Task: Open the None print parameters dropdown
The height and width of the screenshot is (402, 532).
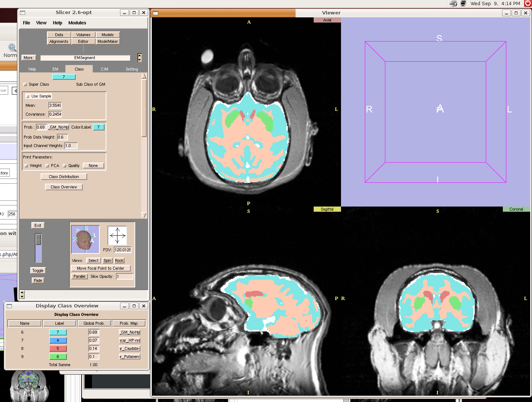Action: (x=93, y=166)
